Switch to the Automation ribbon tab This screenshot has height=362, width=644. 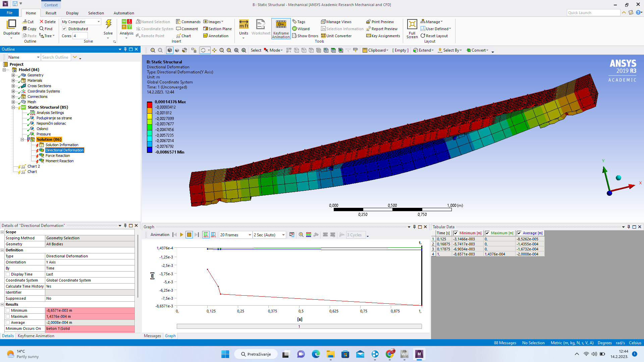124,13
